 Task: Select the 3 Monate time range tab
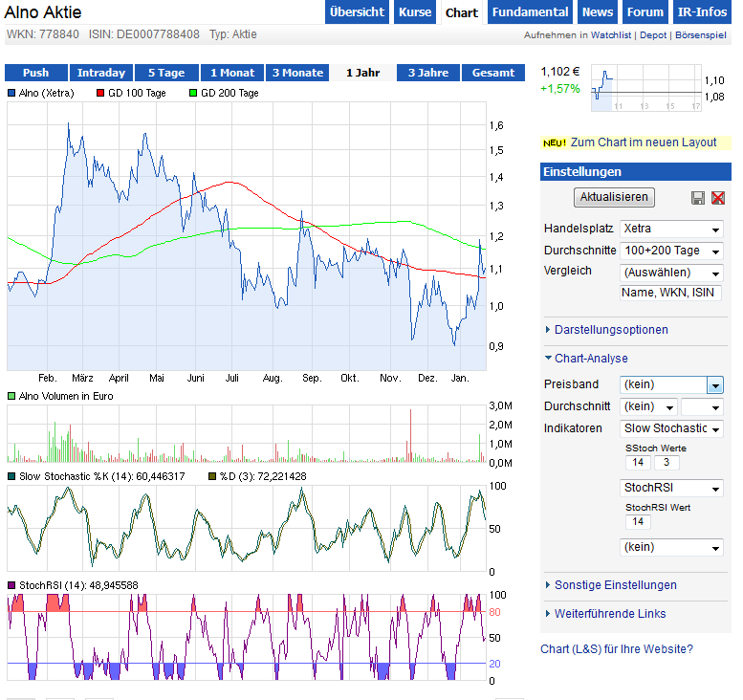pos(297,73)
